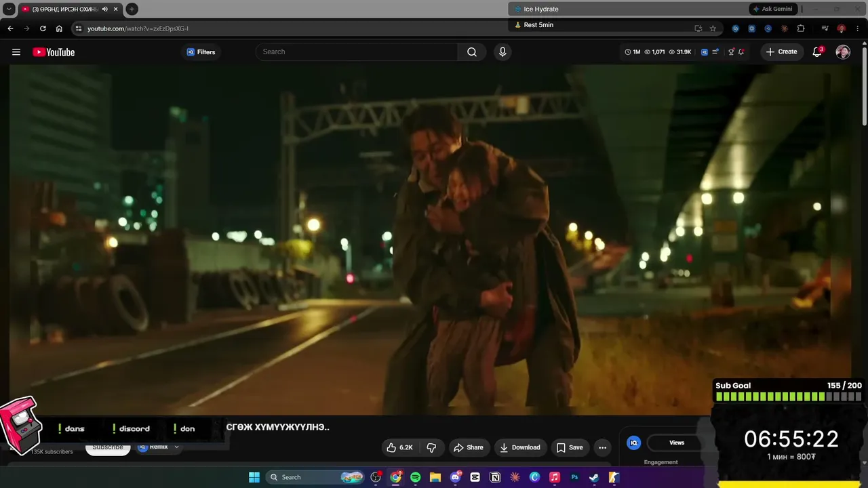The image size is (868, 488).
Task: Open OBS Studio from the taskbar
Action: point(376,477)
